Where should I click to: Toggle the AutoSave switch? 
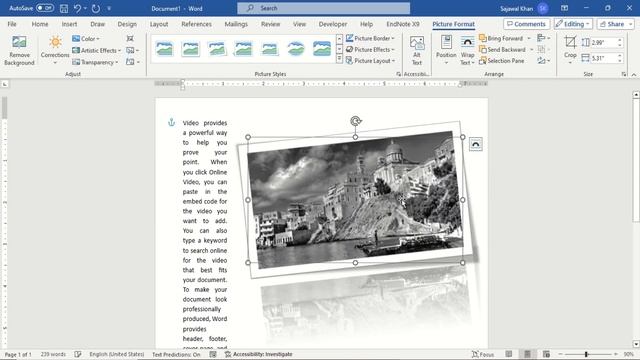coord(44,8)
